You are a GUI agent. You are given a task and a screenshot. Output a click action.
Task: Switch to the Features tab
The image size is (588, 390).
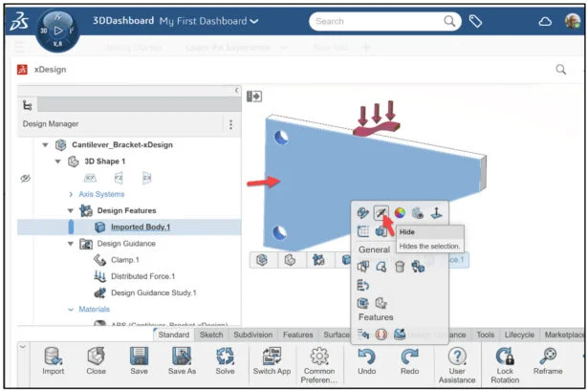click(x=297, y=336)
